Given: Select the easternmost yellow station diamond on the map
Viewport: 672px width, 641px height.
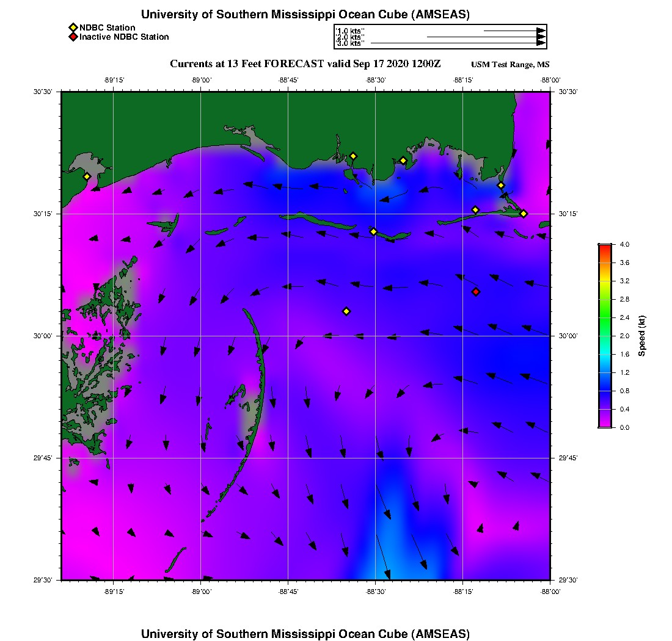Looking at the screenshot, I should point(524,213).
